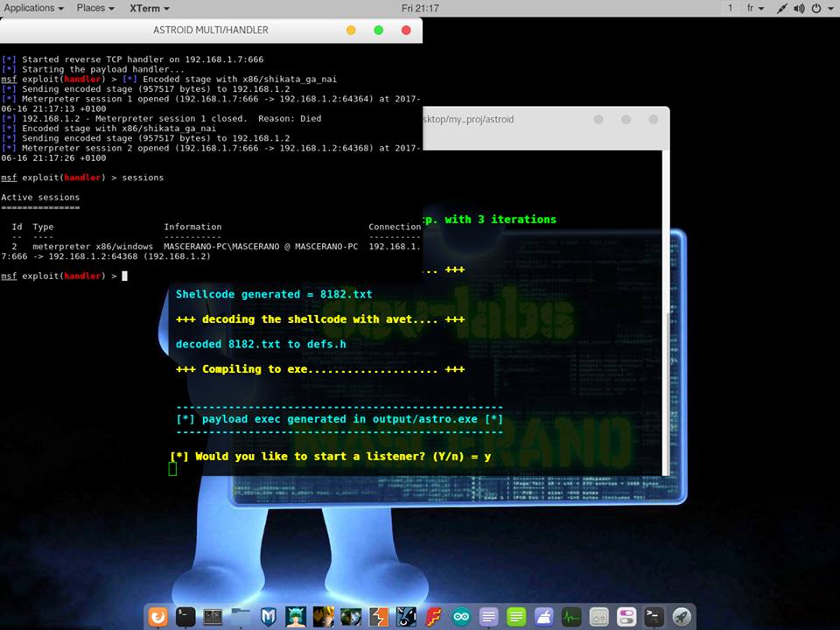The width and height of the screenshot is (840, 630).
Task: Click the green maximize button of ASTROID MULTI/HANDLER
Action: (378, 30)
